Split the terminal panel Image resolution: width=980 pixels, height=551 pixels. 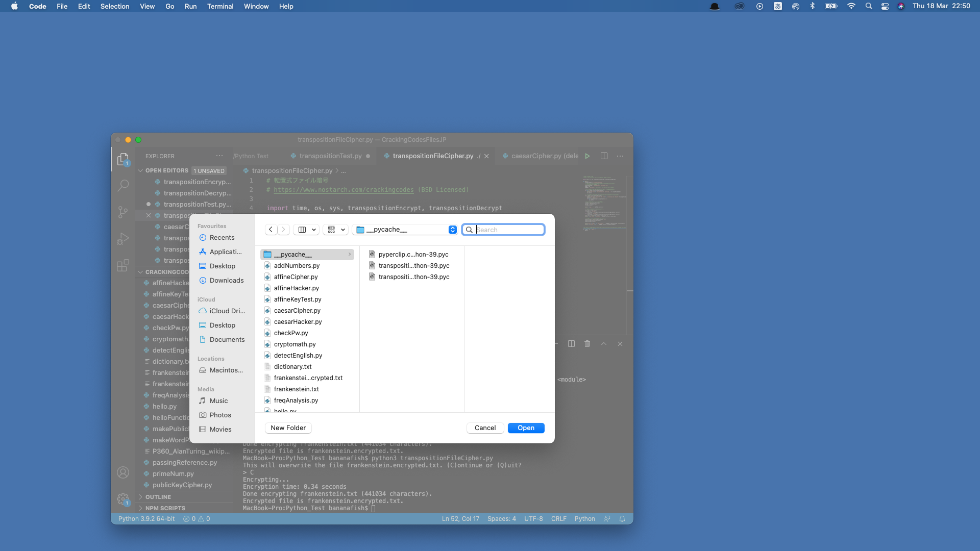pos(571,344)
